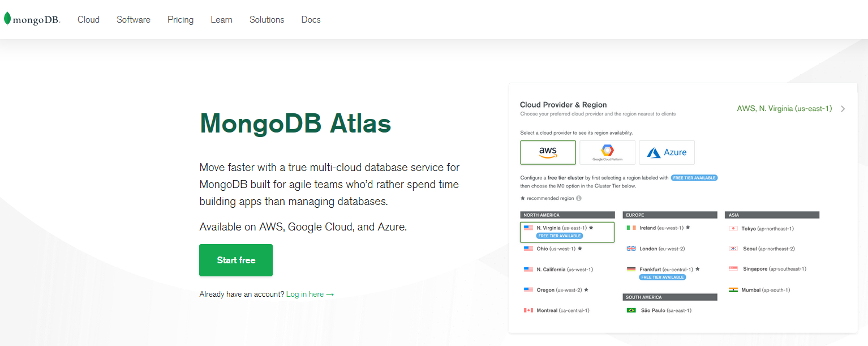Select the AWS cloud provider card
This screenshot has width=868, height=346.
pyautogui.click(x=548, y=152)
